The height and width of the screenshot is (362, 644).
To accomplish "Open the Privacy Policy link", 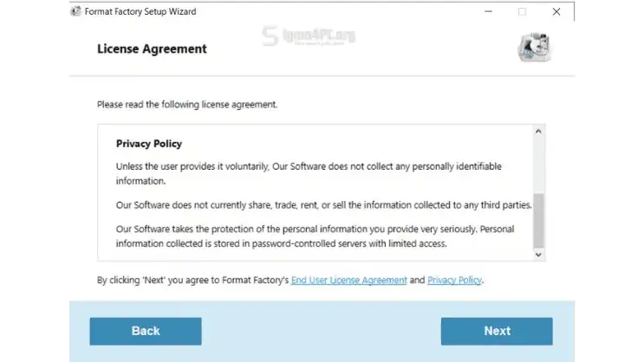I will pos(454,281).
